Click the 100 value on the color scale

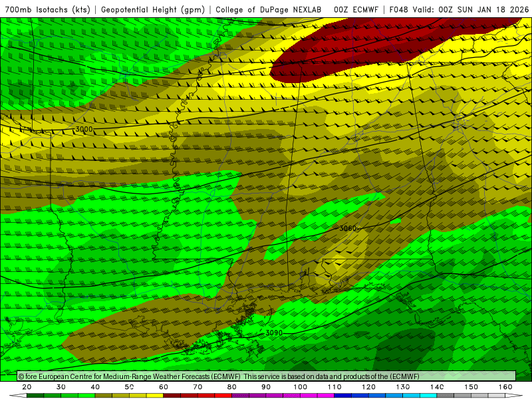pyautogui.click(x=301, y=387)
